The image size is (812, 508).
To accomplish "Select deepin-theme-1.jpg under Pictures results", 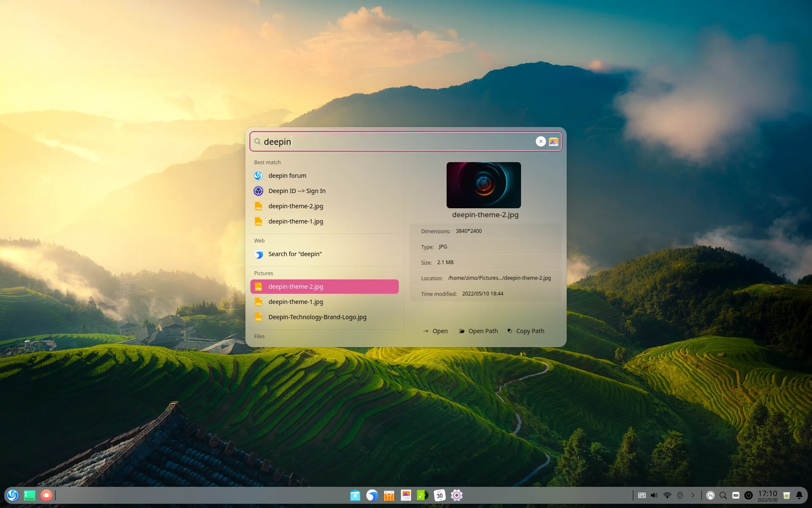I will coord(296,301).
